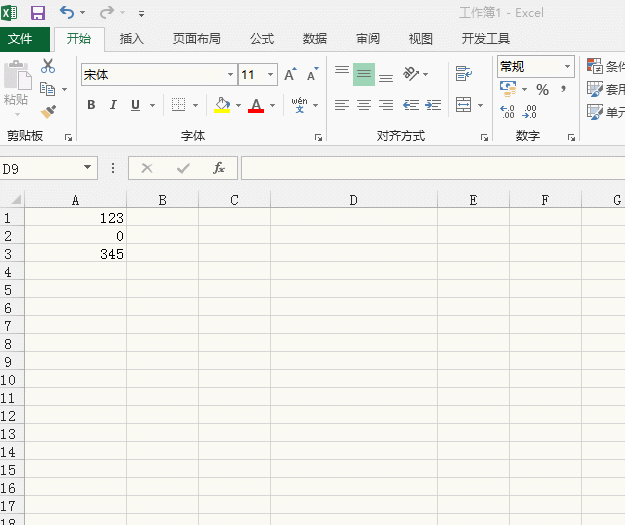The height and width of the screenshot is (525, 625).
Task: Click the increase indent icon
Action: point(433,105)
